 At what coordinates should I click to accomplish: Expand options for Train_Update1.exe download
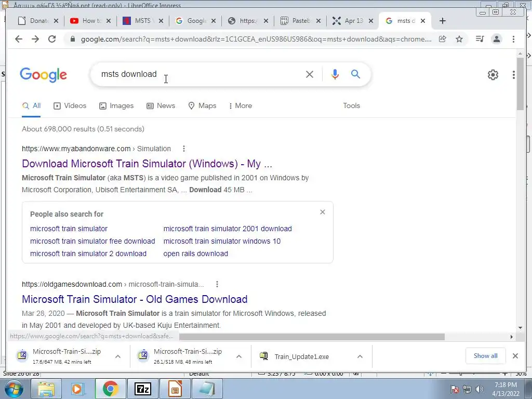click(360, 356)
